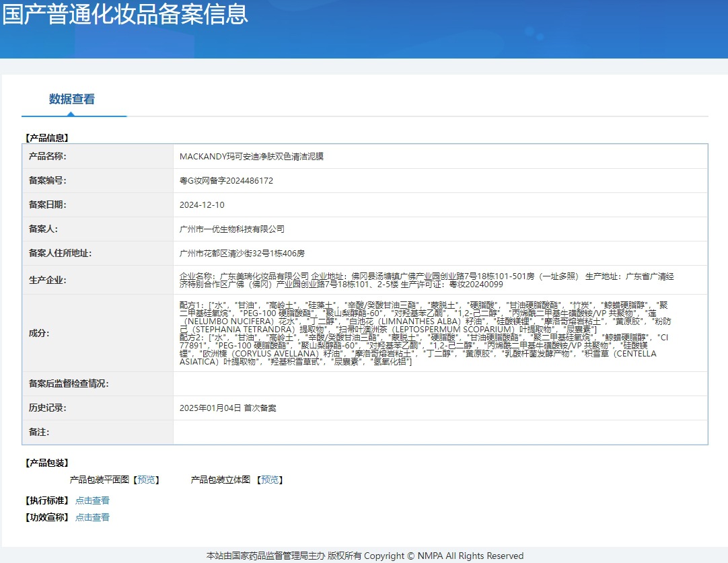Click the 备案人住所地址 row label
Viewport: 728px width, 563px height.
click(x=61, y=253)
